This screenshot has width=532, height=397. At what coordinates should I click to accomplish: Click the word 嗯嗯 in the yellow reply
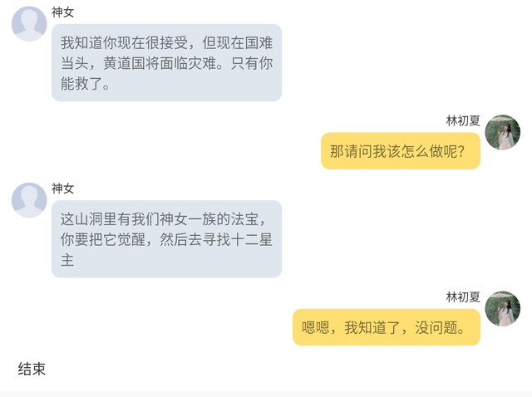click(x=316, y=327)
